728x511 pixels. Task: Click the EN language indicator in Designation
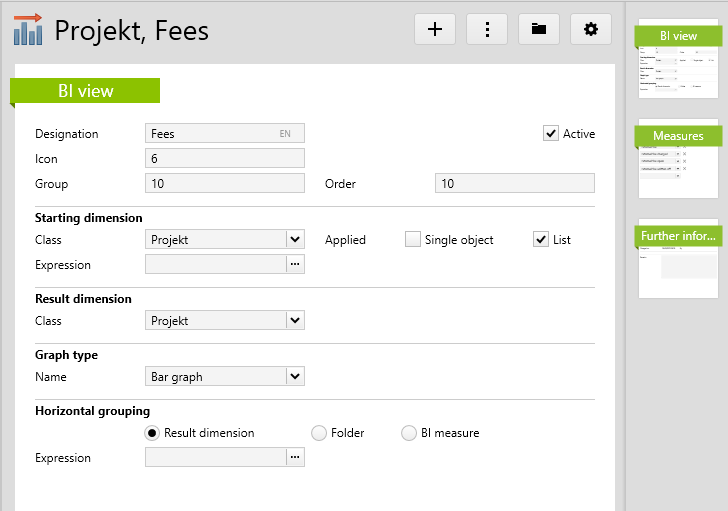[285, 134]
